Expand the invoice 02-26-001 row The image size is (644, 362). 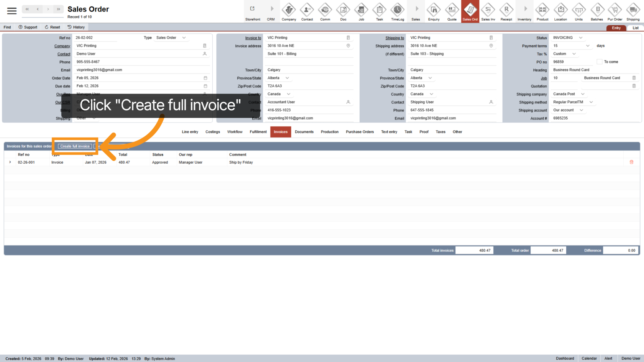pyautogui.click(x=10, y=162)
